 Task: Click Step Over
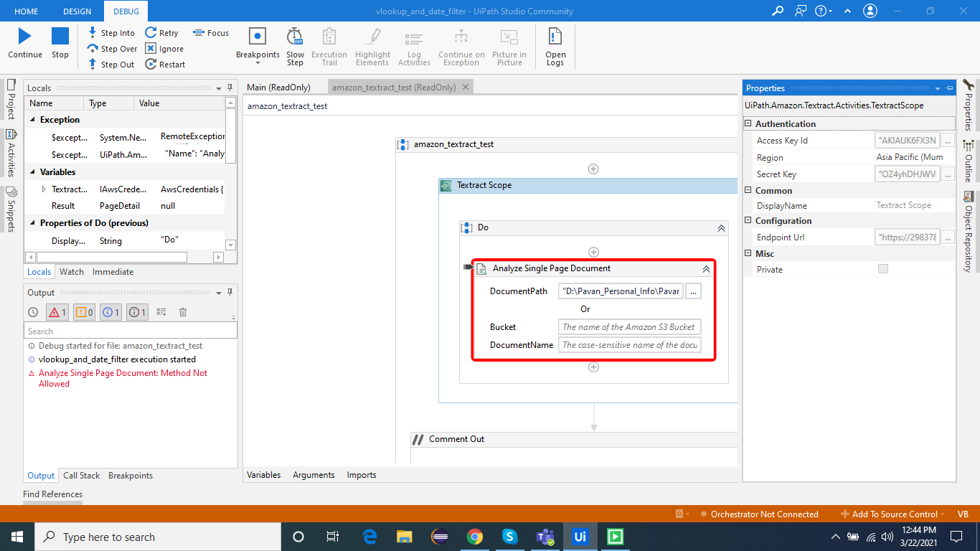coord(112,49)
